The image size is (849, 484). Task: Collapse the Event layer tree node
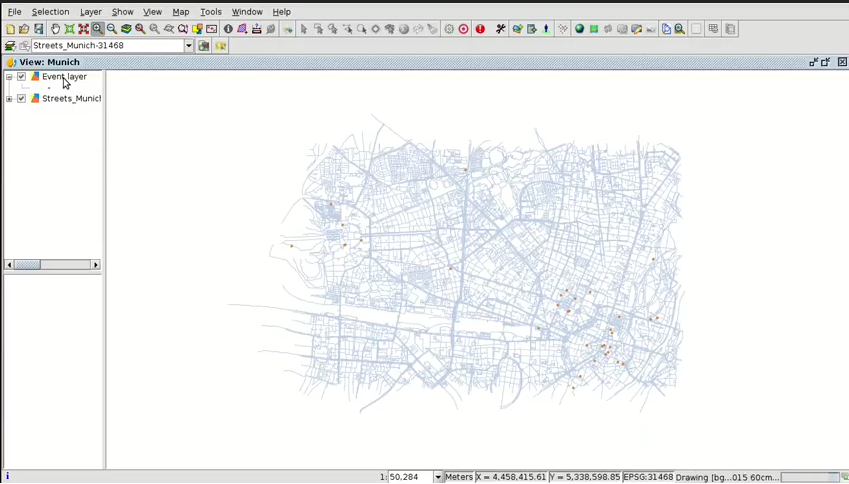(9, 77)
